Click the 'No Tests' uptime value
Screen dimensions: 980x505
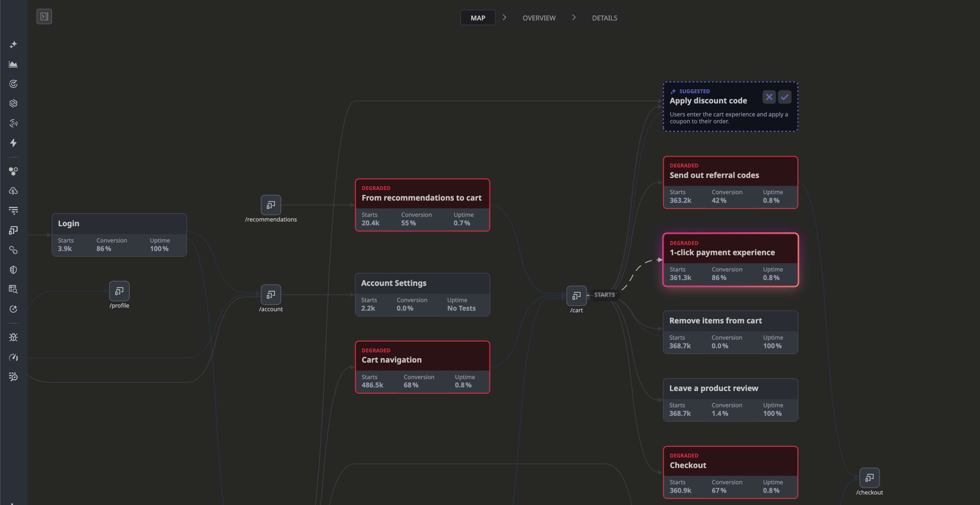point(461,308)
